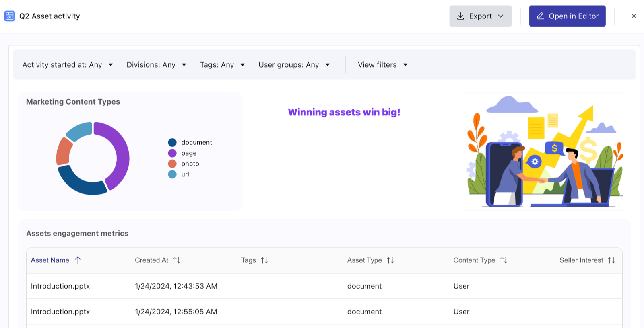This screenshot has width=644, height=328.
Task: Toggle url series in chart legend
Action: point(179,174)
